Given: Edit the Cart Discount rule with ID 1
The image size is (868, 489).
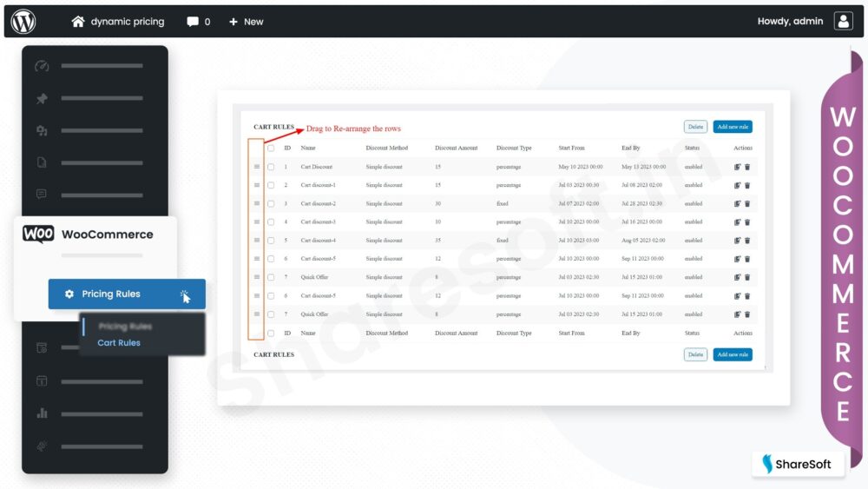Looking at the screenshot, I should (x=737, y=167).
